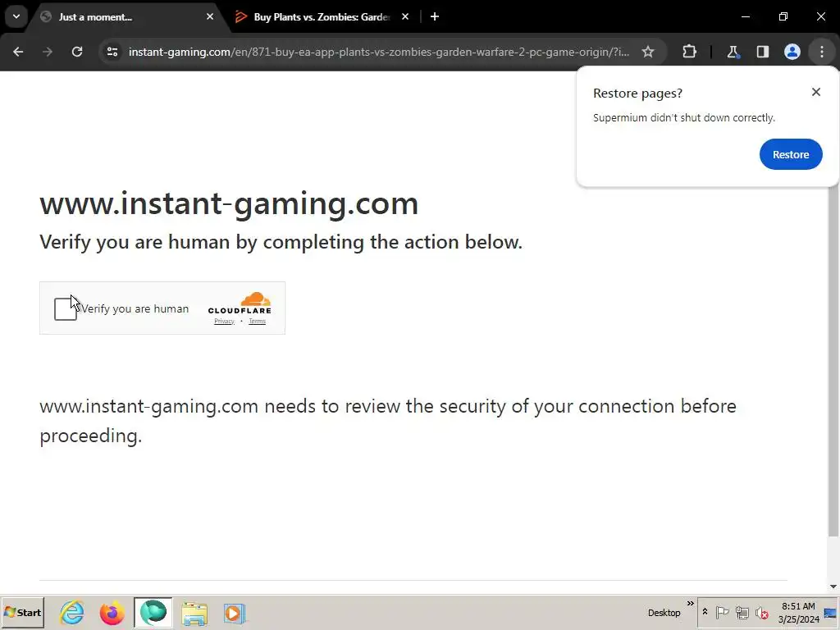Switch to Buy Plants vs. Zombies tab
Image resolution: width=840 pixels, height=630 pixels.
tap(322, 17)
